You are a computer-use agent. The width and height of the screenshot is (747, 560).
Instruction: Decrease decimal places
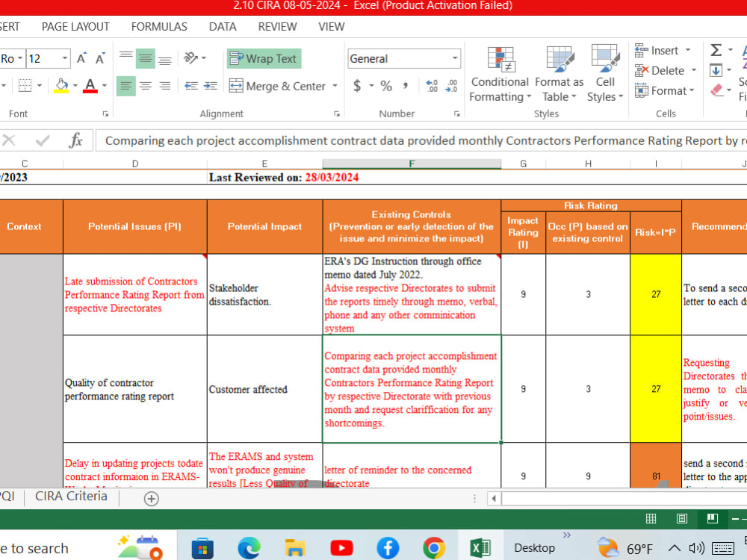pos(451,86)
